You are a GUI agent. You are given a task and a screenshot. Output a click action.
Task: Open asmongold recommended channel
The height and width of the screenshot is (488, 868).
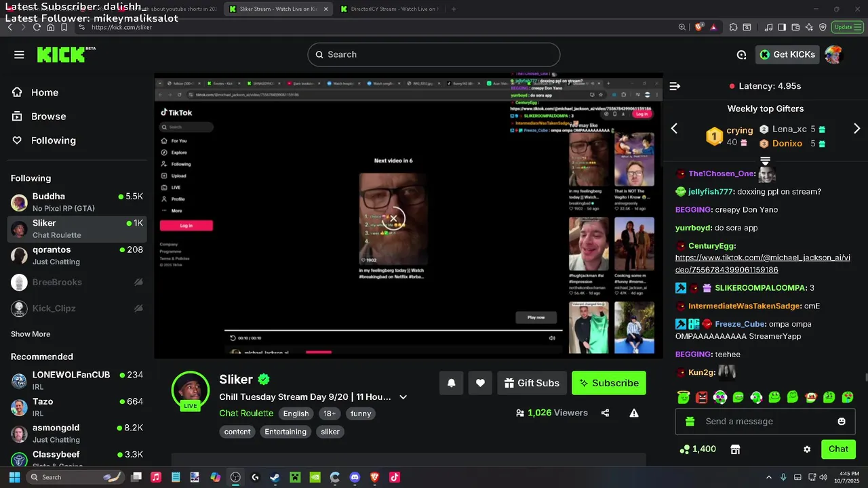tap(77, 433)
